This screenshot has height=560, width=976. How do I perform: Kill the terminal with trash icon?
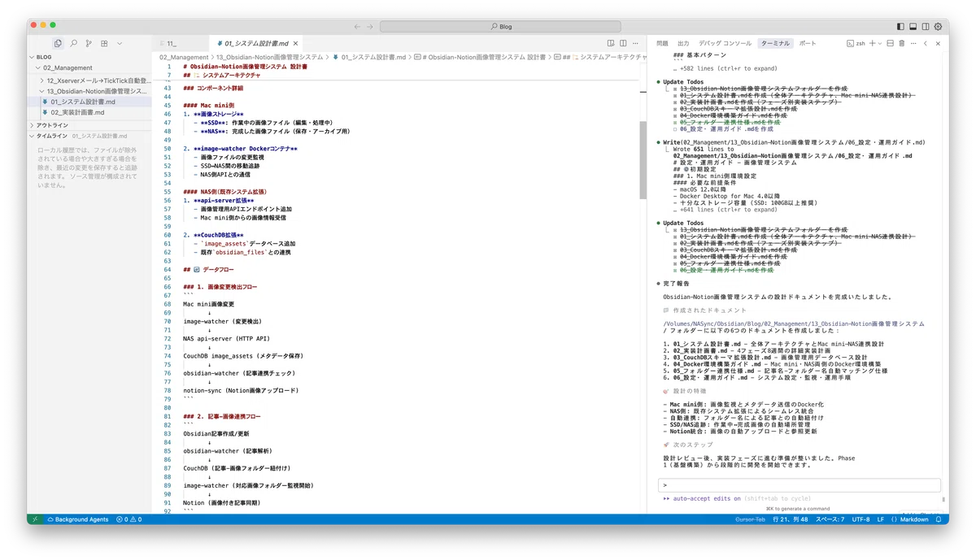point(903,43)
